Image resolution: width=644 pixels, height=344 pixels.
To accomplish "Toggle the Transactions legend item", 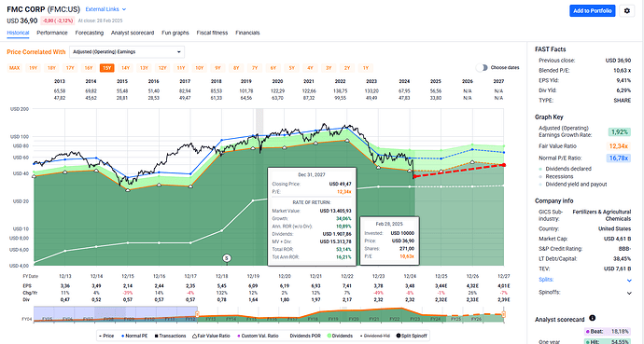I will tap(171, 336).
